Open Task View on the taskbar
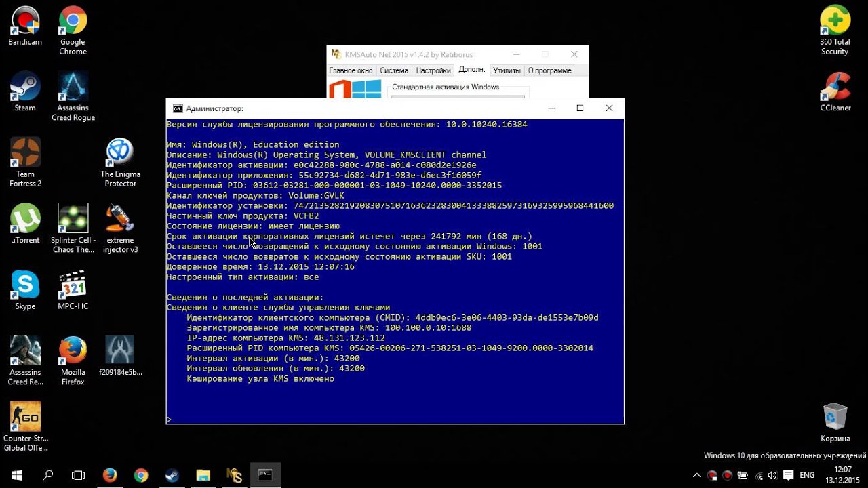The width and height of the screenshot is (868, 488). click(79, 475)
